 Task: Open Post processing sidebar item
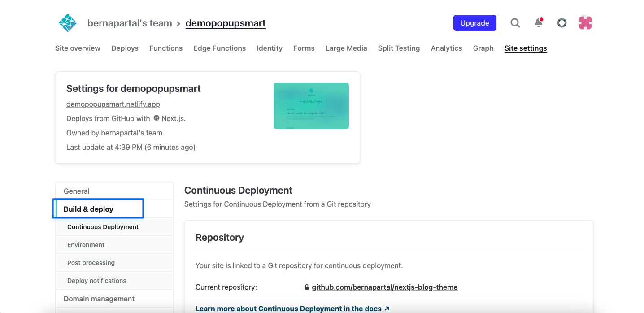(114, 263)
